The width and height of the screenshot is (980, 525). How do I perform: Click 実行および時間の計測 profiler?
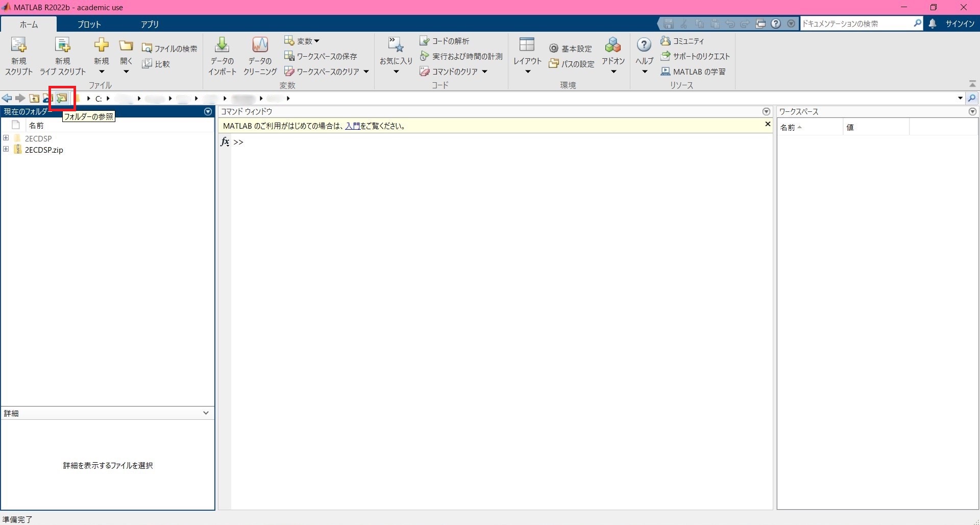(461, 56)
